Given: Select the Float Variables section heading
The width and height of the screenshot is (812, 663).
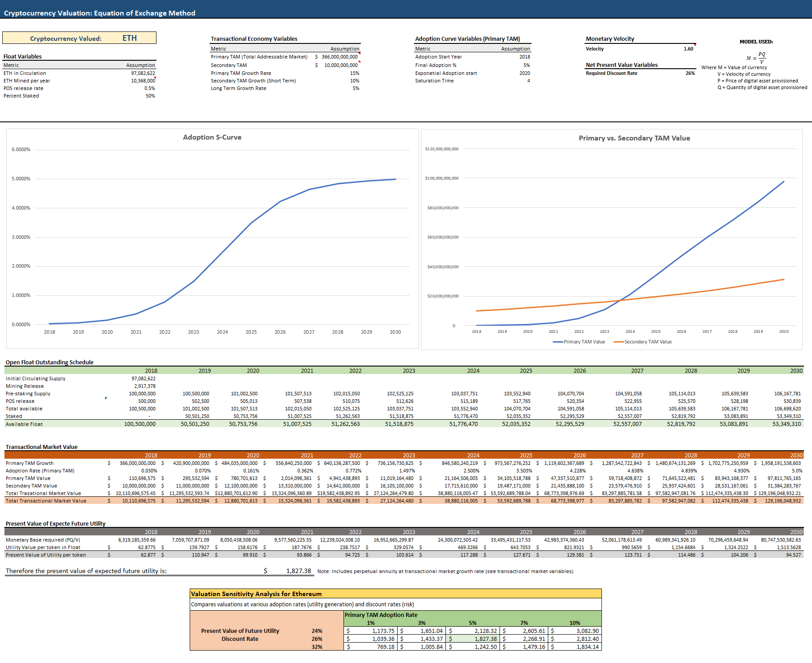Looking at the screenshot, I should click(23, 56).
